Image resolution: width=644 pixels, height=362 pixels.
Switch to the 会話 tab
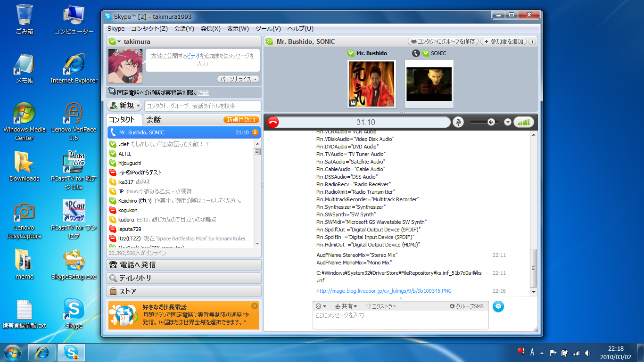(154, 120)
